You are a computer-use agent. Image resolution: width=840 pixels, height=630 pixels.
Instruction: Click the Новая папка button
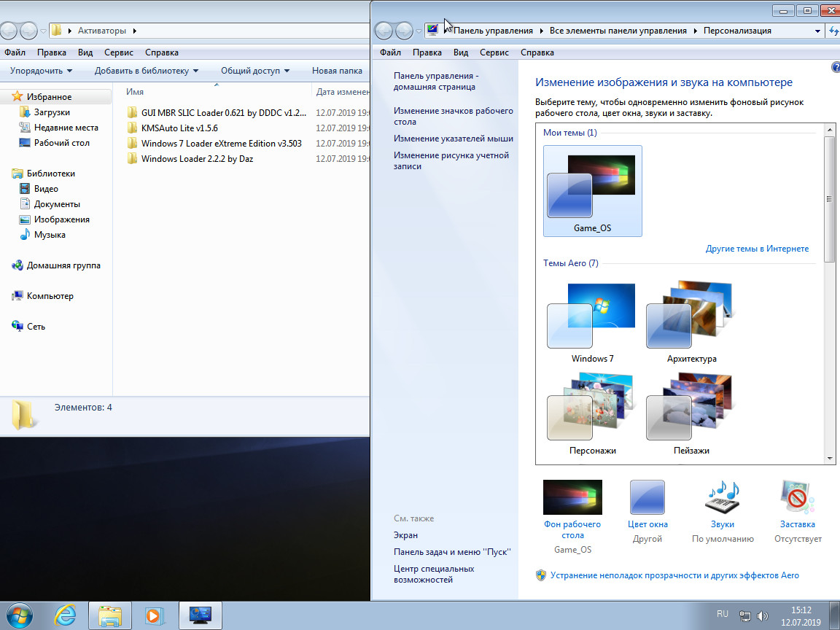coord(337,71)
